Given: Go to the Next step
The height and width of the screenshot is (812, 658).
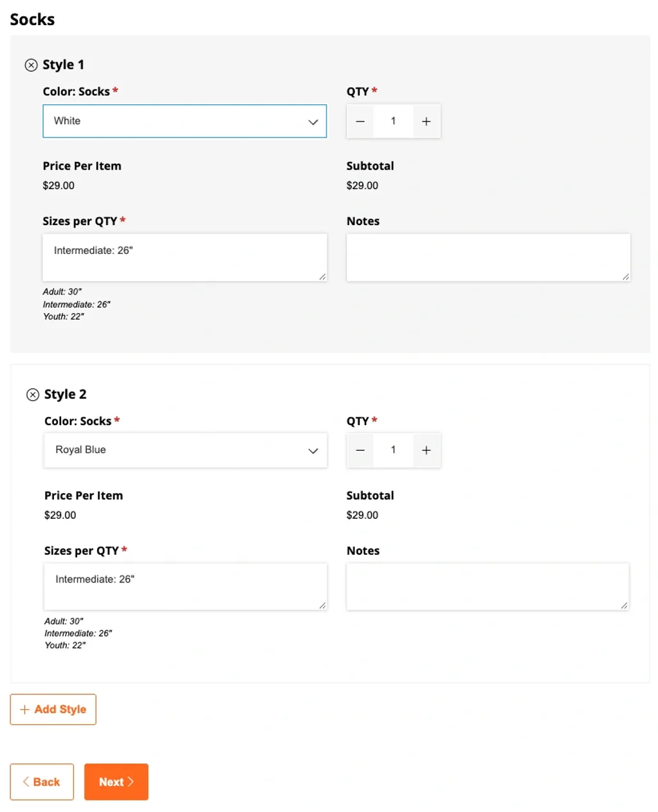Looking at the screenshot, I should (116, 782).
